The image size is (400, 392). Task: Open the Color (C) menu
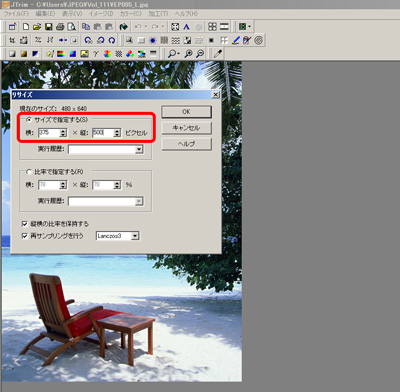[131, 14]
